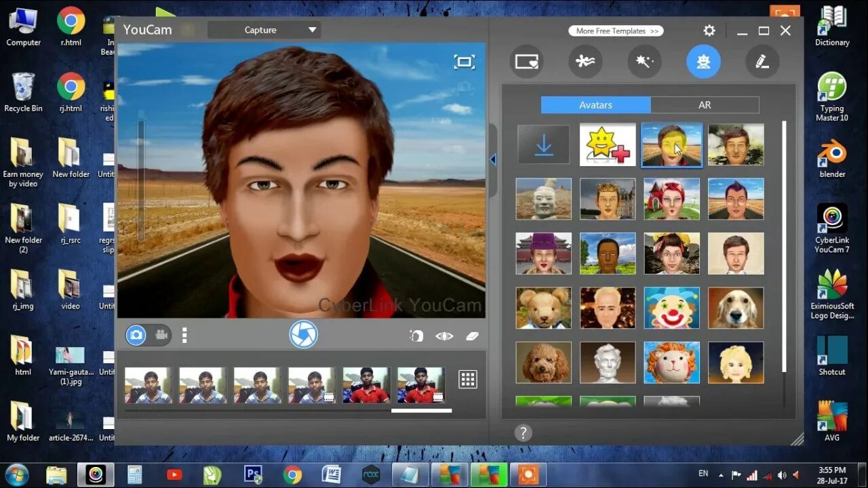The image size is (868, 488).
Task: Click the create new avatar icon
Action: pos(607,144)
